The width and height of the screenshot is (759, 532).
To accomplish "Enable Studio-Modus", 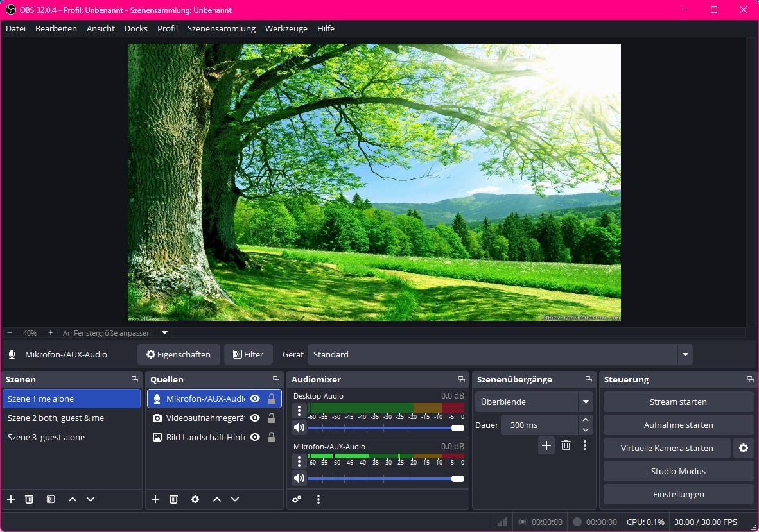I will (x=678, y=471).
